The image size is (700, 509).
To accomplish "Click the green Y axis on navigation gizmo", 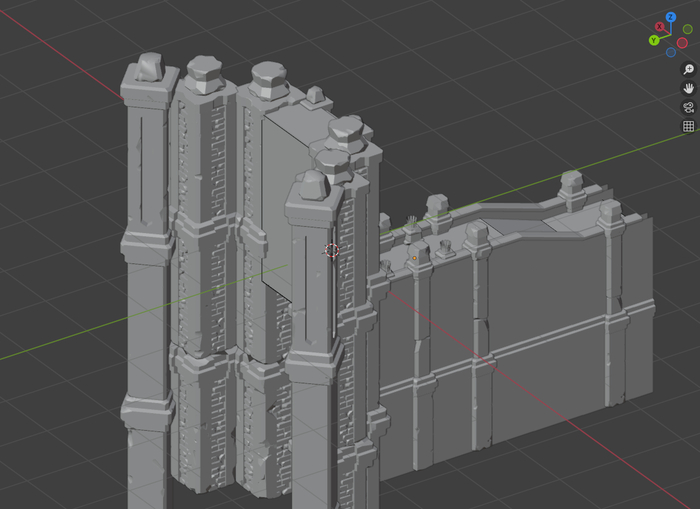I will [x=654, y=41].
